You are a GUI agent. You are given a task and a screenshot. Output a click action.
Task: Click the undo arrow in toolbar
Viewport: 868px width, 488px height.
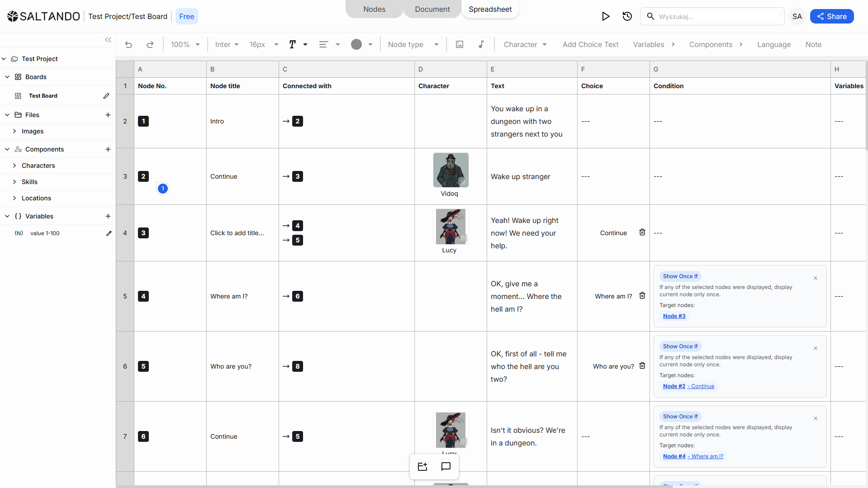pyautogui.click(x=128, y=44)
